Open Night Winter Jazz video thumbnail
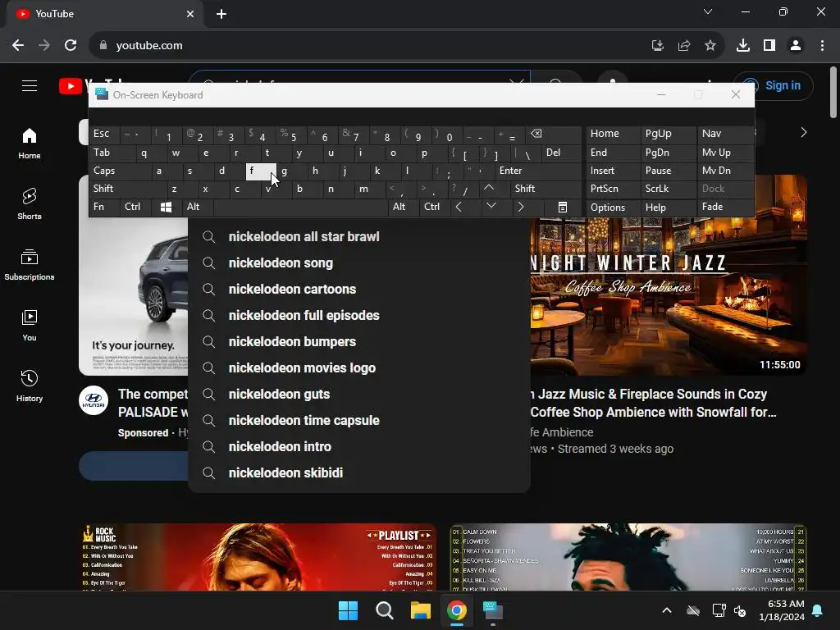The height and width of the screenshot is (630, 840). 669,295
